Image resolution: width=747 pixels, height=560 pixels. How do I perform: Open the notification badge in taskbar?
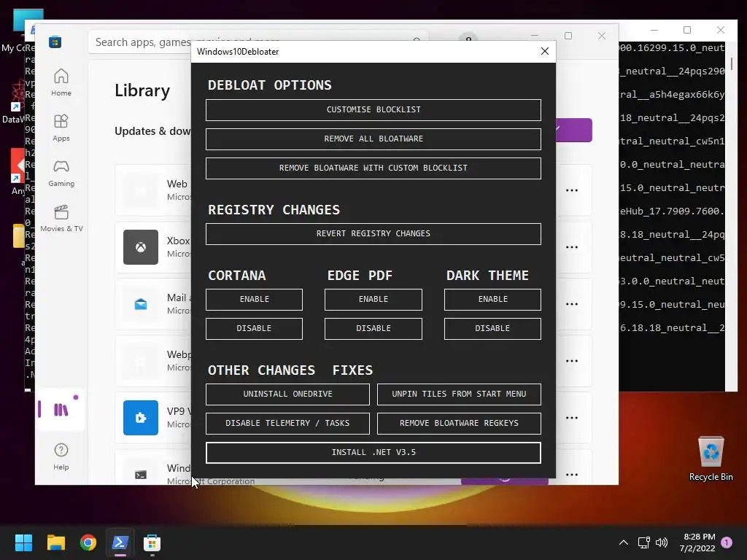pyautogui.click(x=727, y=542)
